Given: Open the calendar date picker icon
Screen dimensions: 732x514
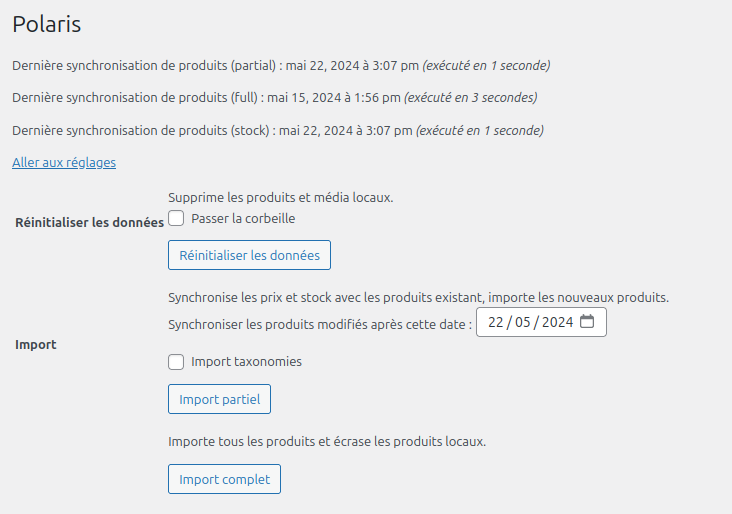Looking at the screenshot, I should pos(588,322).
